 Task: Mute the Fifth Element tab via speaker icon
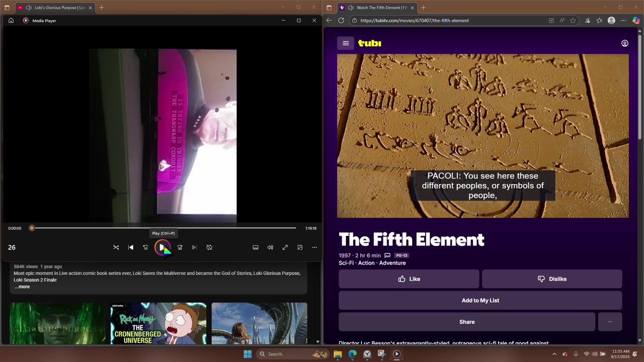[x=351, y=8]
